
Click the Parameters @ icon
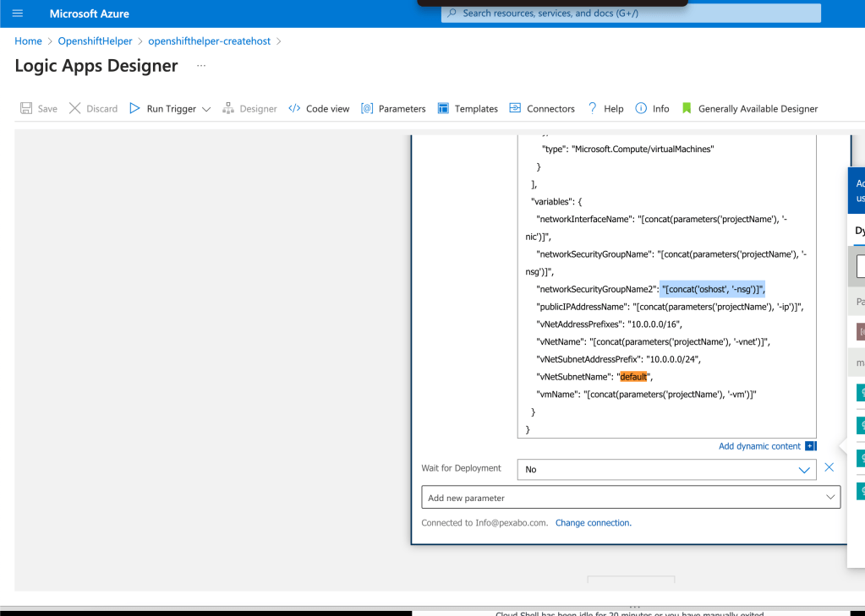click(367, 108)
